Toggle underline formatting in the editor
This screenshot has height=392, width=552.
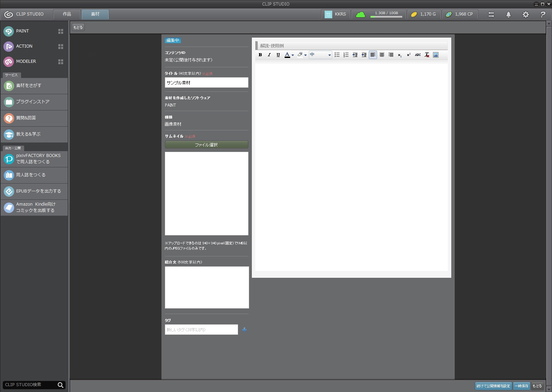click(278, 55)
